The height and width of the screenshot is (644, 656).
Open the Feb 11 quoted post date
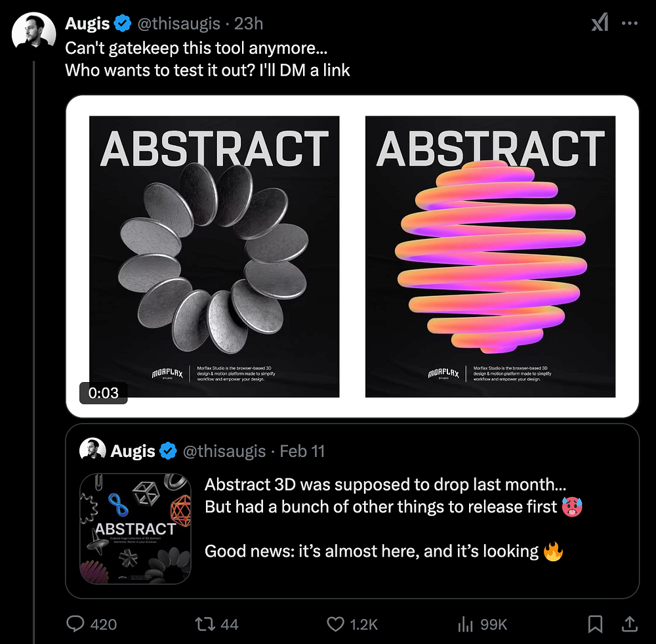point(302,451)
